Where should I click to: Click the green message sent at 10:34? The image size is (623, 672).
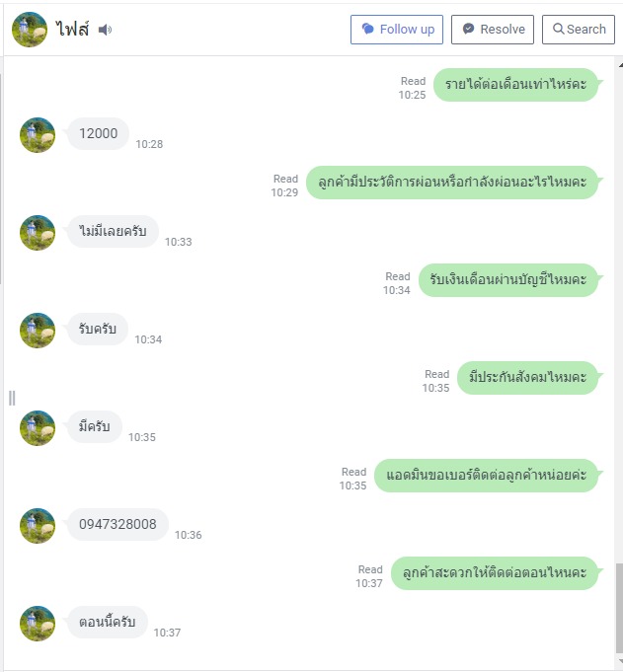coord(508,280)
